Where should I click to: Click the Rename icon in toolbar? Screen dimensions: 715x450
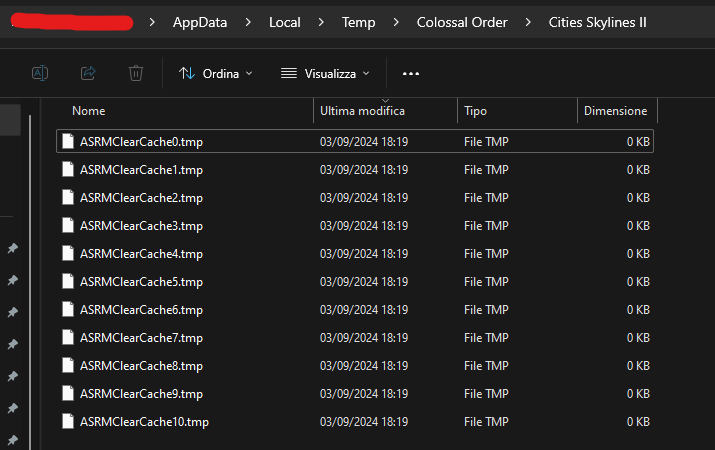[40, 73]
